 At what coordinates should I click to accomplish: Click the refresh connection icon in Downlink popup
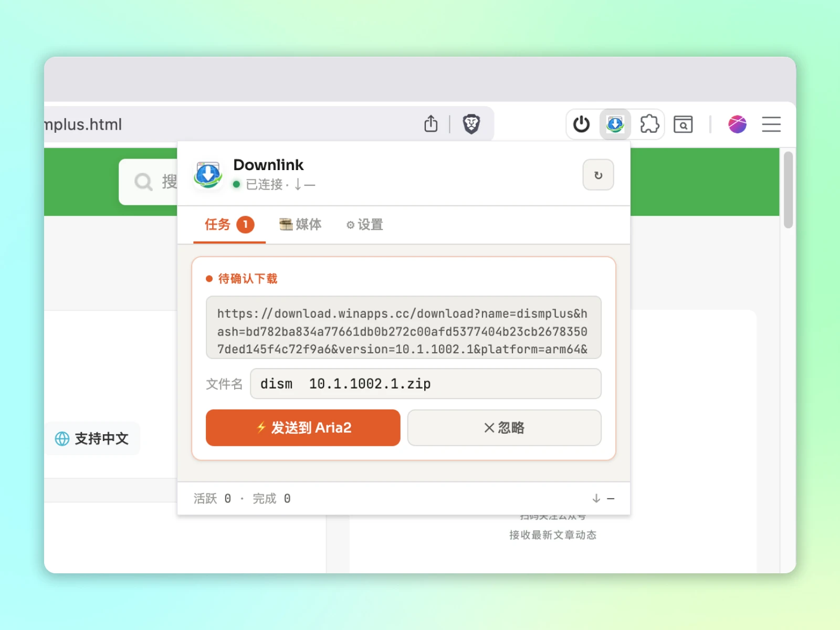(598, 175)
